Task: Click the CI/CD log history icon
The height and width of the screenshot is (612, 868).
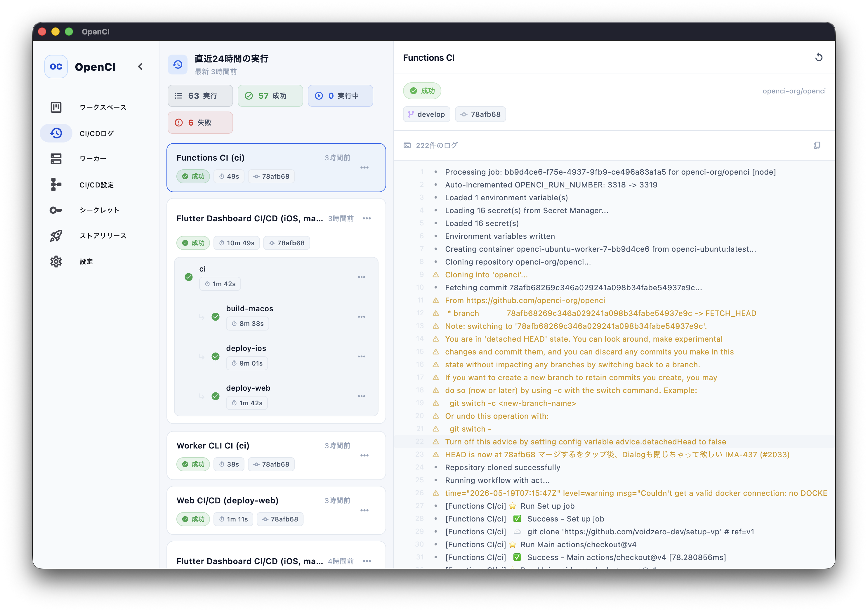Action: pos(56,133)
